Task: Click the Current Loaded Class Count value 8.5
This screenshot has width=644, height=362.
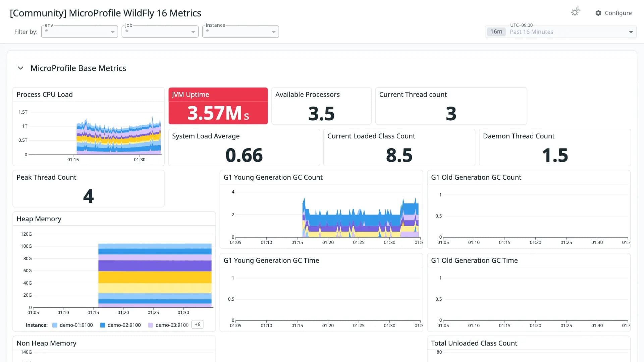Action: coord(399,155)
